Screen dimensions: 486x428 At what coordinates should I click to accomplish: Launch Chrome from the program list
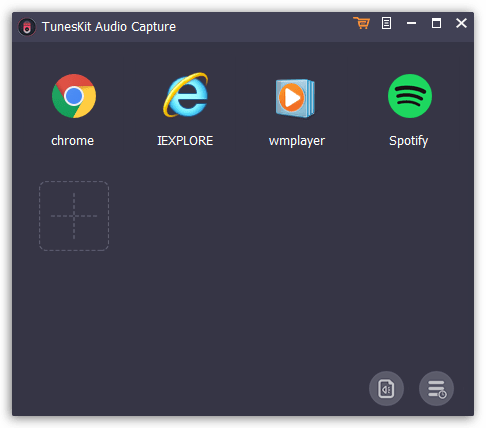74,96
